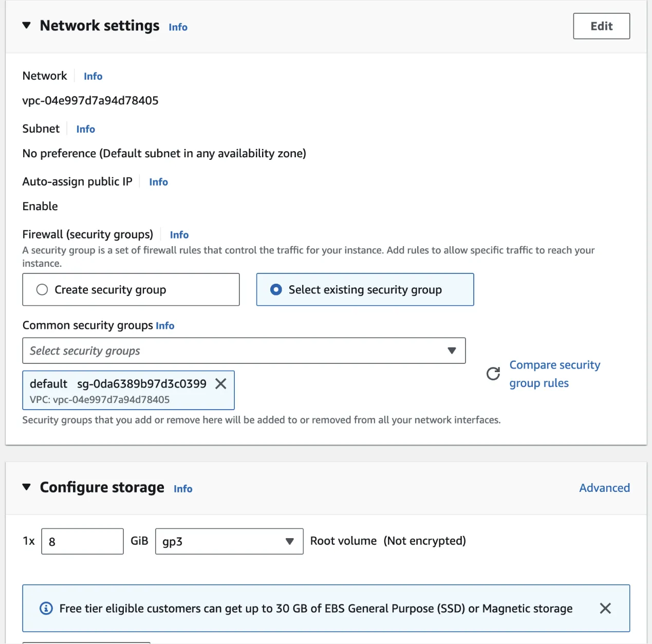
Task: Click Info next to Firewall security groups
Action: click(x=179, y=234)
